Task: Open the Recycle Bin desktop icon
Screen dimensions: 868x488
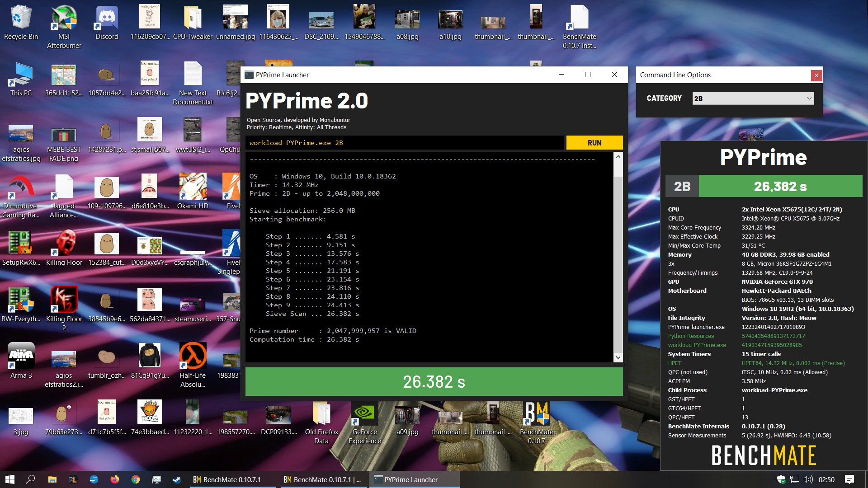Action: 21,23
